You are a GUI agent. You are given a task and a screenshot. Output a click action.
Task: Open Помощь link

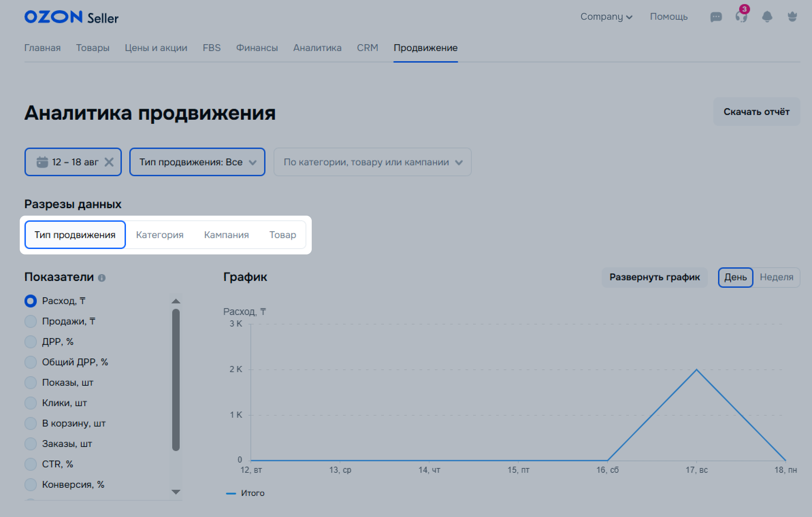[669, 17]
